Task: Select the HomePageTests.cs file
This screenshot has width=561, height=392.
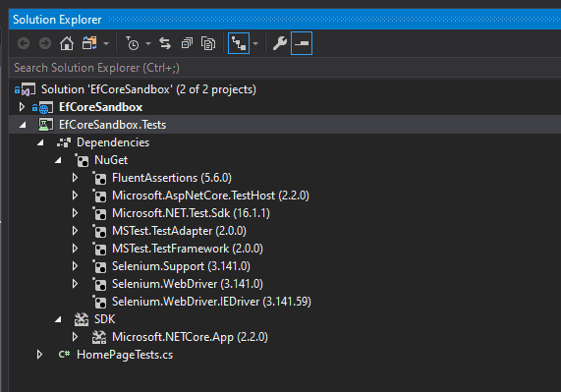Action: (125, 355)
